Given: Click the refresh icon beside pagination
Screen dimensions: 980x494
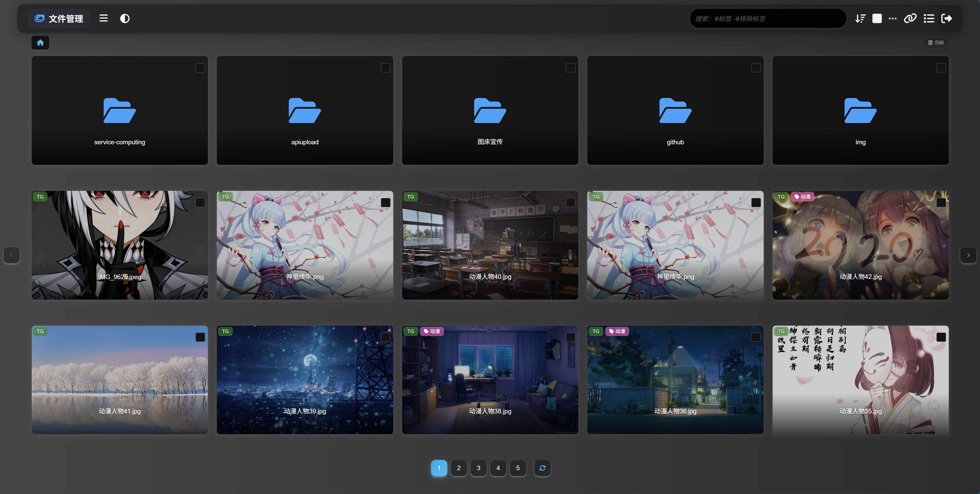Looking at the screenshot, I should [542, 468].
